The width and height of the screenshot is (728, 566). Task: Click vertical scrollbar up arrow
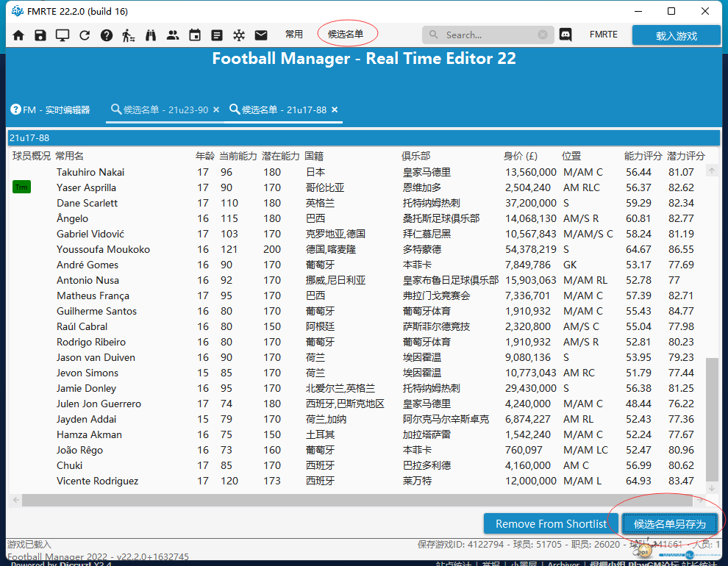pyautogui.click(x=712, y=171)
